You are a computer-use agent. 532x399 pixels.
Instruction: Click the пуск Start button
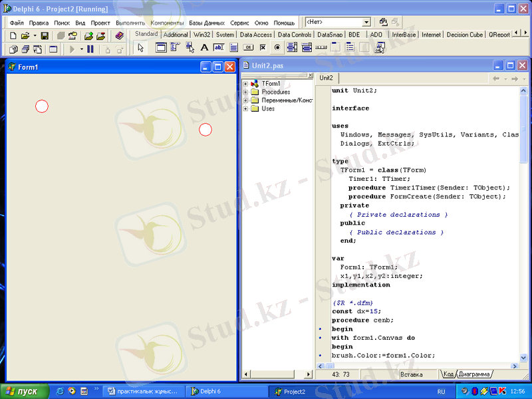[24, 392]
